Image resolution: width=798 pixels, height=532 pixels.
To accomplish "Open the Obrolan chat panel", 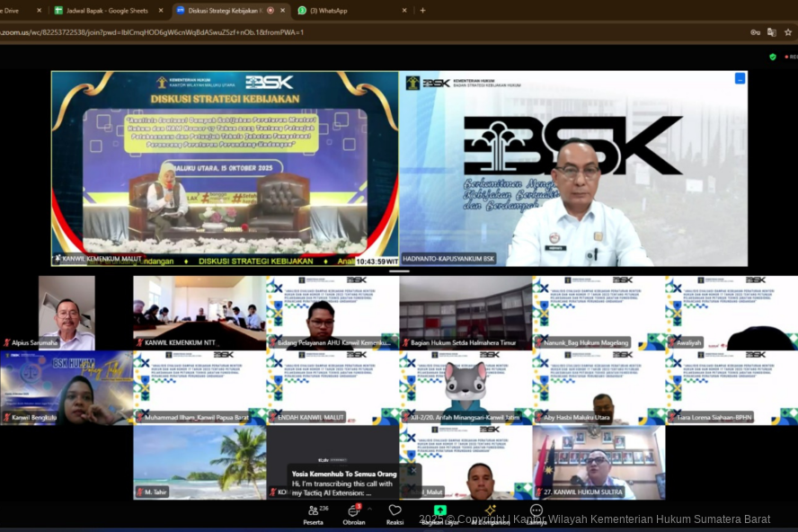I will click(353, 511).
